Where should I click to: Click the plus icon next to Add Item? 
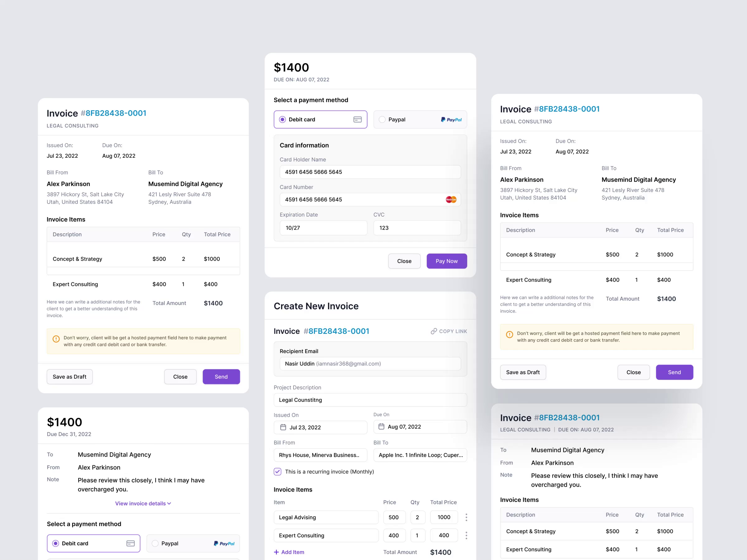tap(276, 552)
